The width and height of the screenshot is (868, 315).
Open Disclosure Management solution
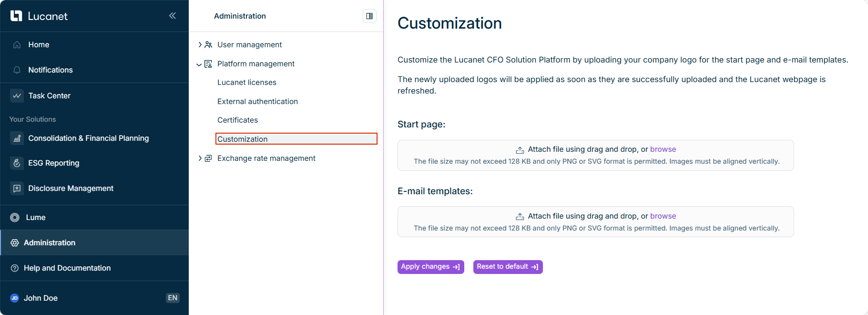click(x=94, y=189)
